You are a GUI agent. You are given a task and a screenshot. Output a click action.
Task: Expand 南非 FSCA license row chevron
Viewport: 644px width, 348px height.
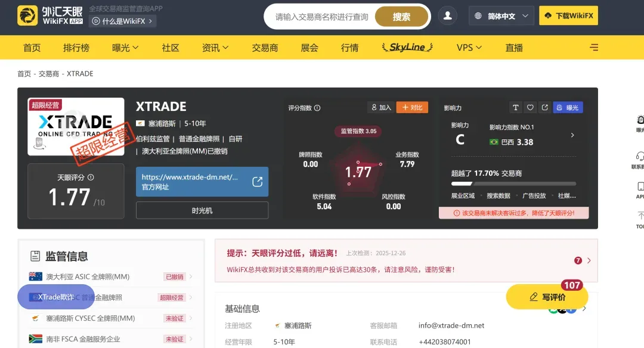coord(191,339)
